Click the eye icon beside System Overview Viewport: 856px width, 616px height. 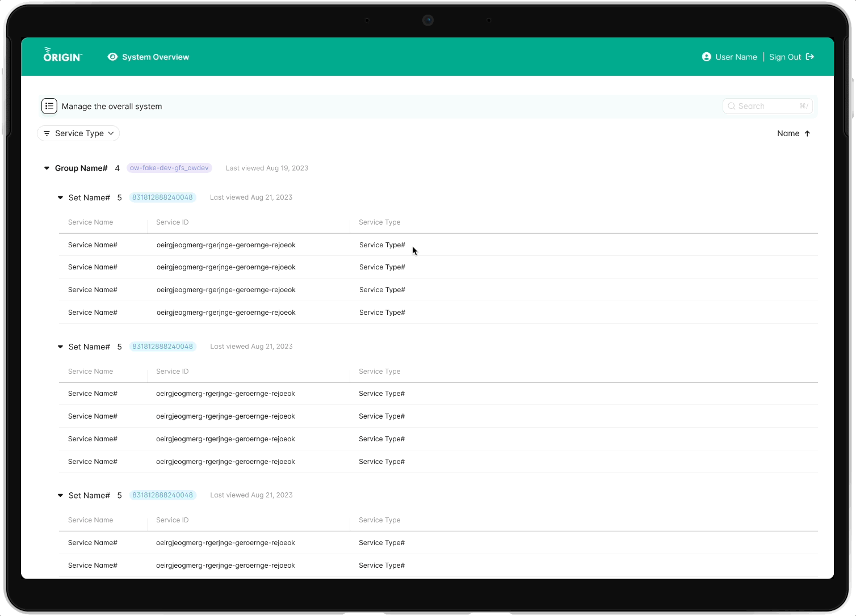112,57
